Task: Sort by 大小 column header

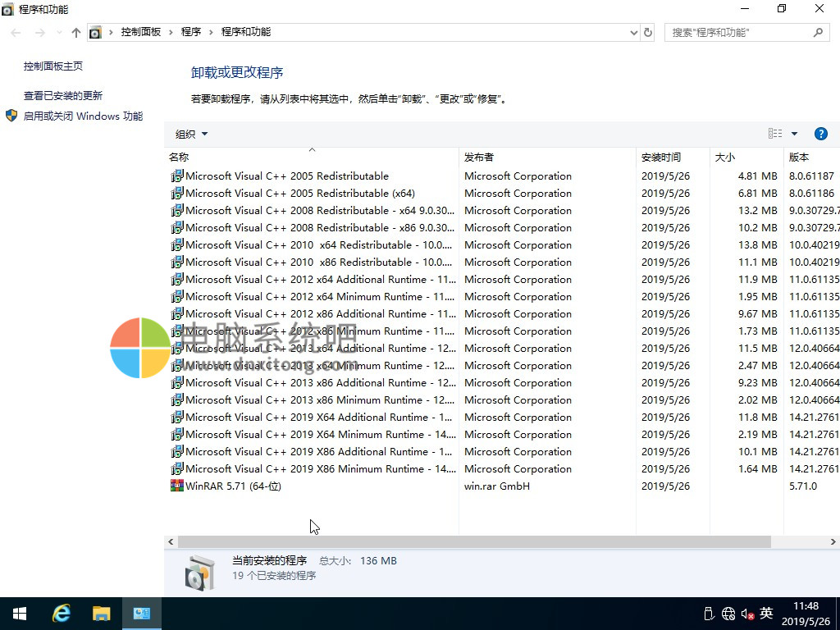Action: 746,157
